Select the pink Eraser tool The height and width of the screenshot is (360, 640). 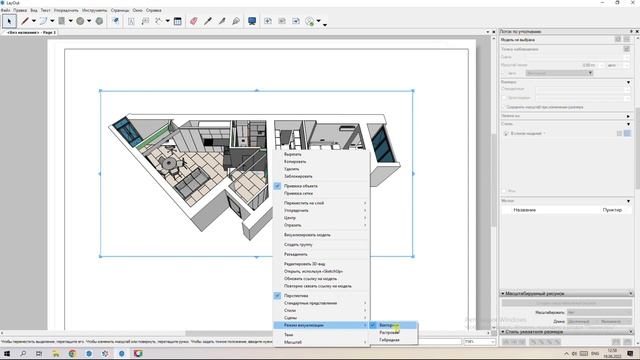coord(193,21)
